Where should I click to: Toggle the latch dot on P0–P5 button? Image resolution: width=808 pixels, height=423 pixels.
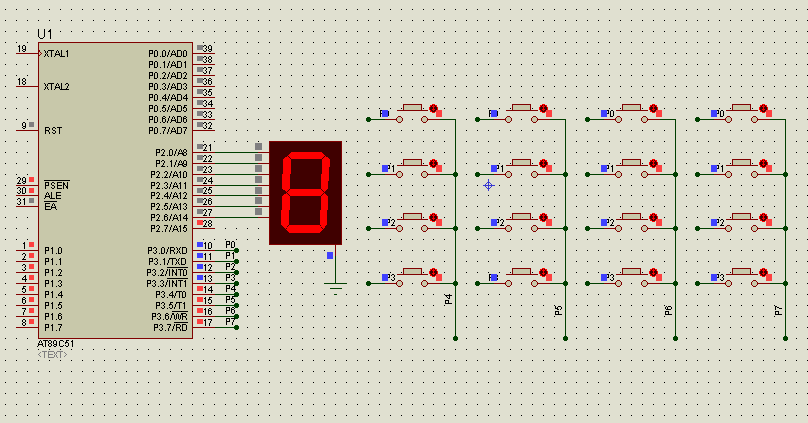pos(543,108)
